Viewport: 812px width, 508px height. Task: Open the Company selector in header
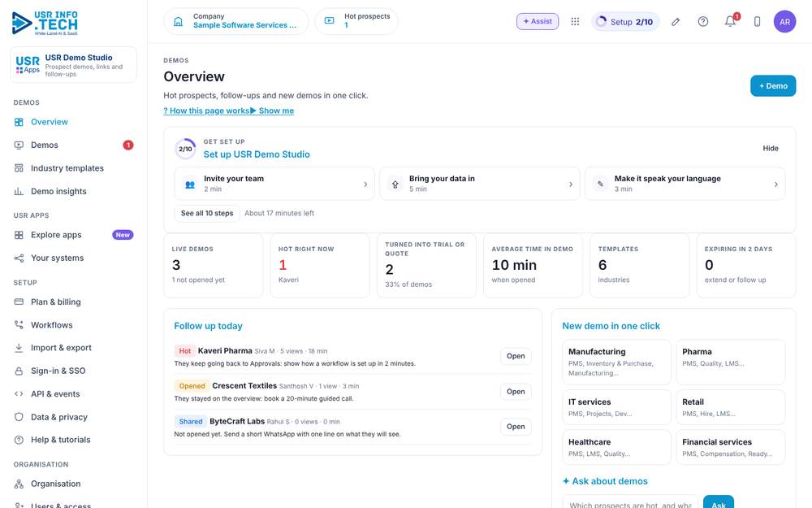point(236,21)
